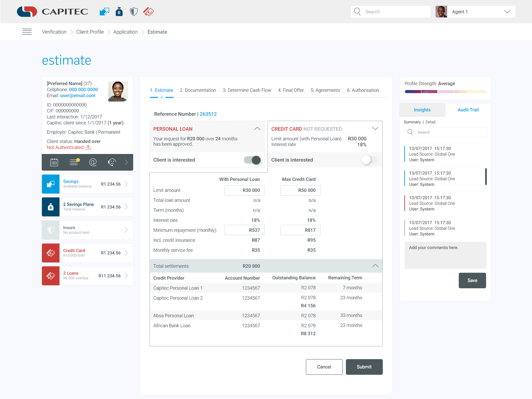The width and height of the screenshot is (532, 399).
Task: Open cellphone number 000 000 0000 link
Action: [x=83, y=89]
